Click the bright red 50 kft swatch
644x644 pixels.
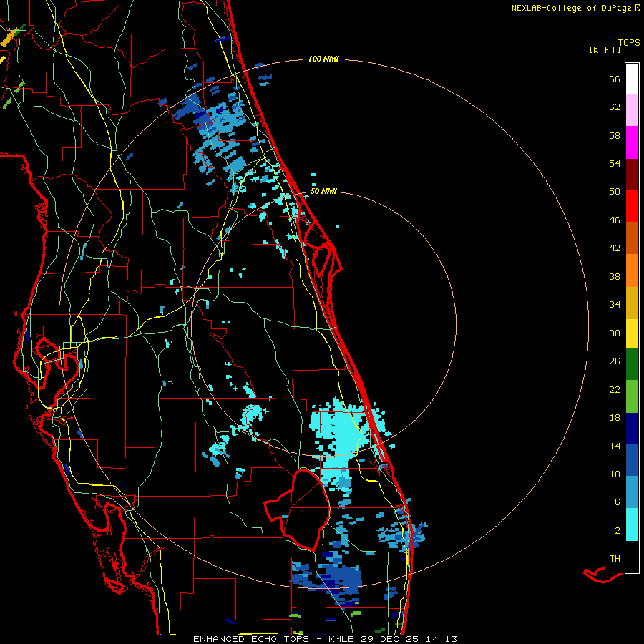click(x=632, y=206)
